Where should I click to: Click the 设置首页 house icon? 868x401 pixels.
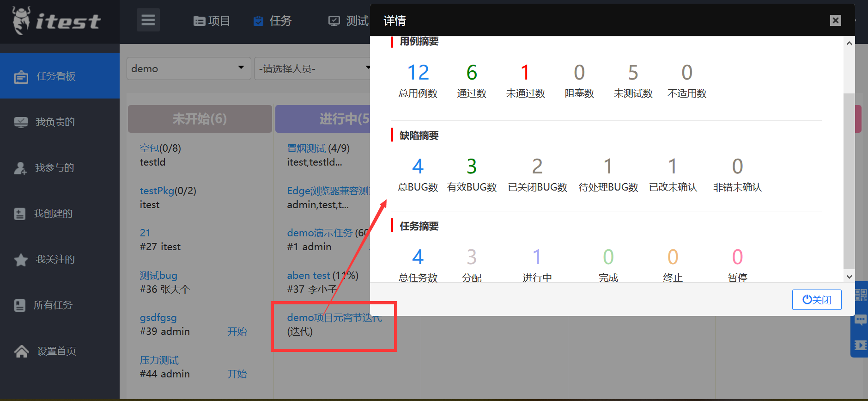coord(21,352)
